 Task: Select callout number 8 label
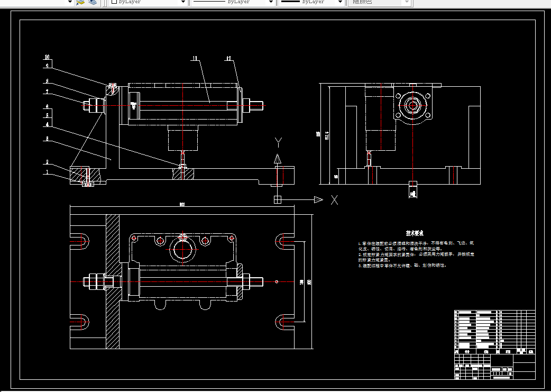(x=47, y=81)
